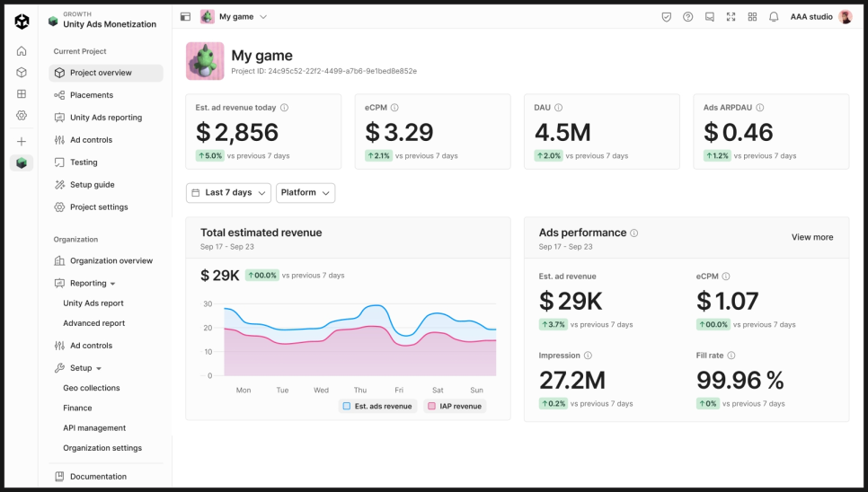Select the green Unity Ads cube icon in rail
This screenshot has height=492, width=868.
(22, 163)
